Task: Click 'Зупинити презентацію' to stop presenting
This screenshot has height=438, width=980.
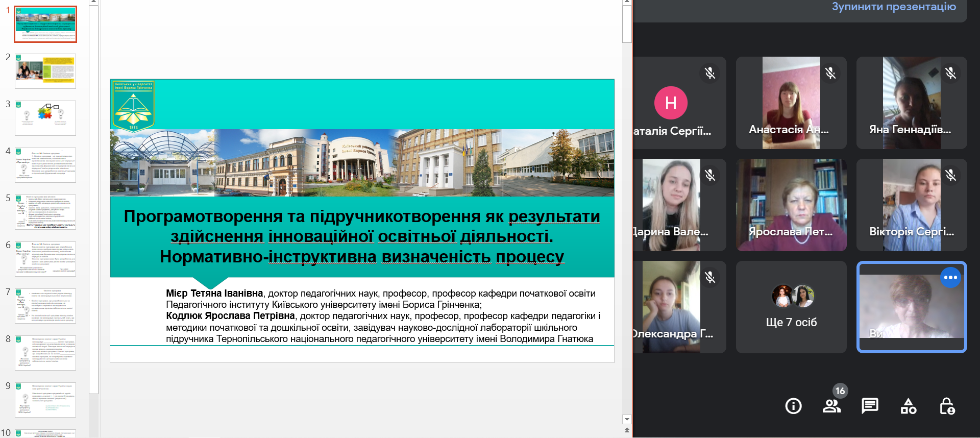Action: [894, 7]
